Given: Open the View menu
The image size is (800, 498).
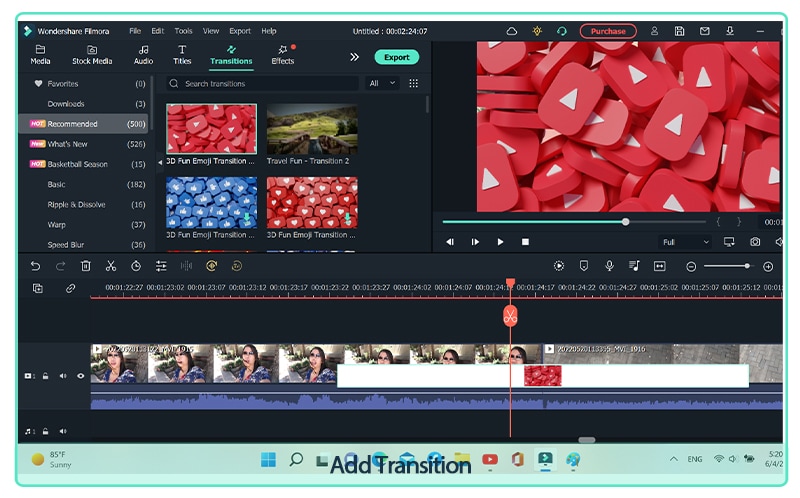Looking at the screenshot, I should 211,31.
